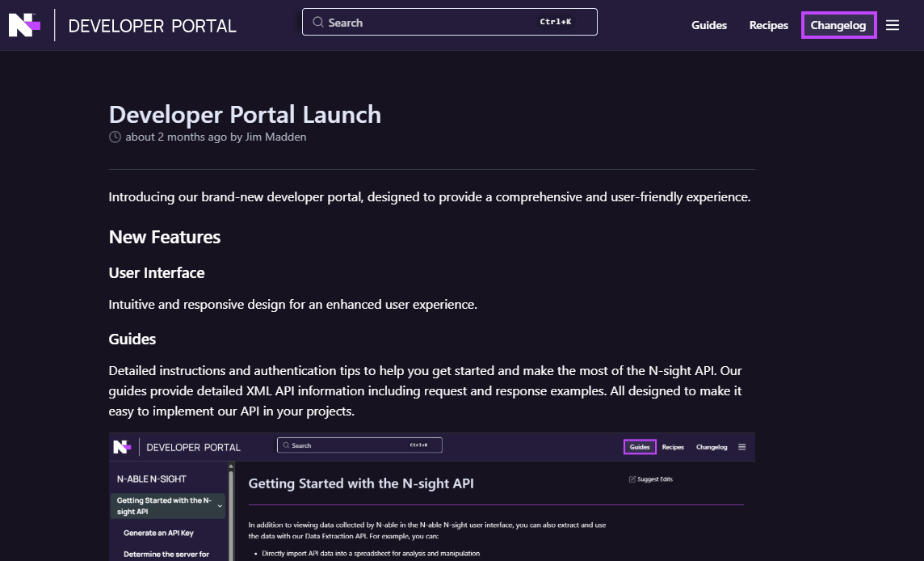
Task: Click the embedded Guides page screenshot
Action: 432,496
